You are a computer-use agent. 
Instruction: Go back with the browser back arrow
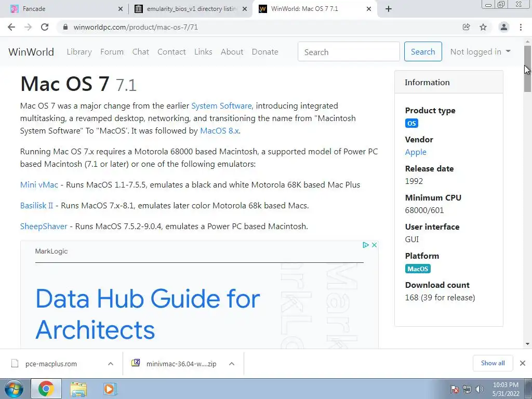pyautogui.click(x=11, y=27)
